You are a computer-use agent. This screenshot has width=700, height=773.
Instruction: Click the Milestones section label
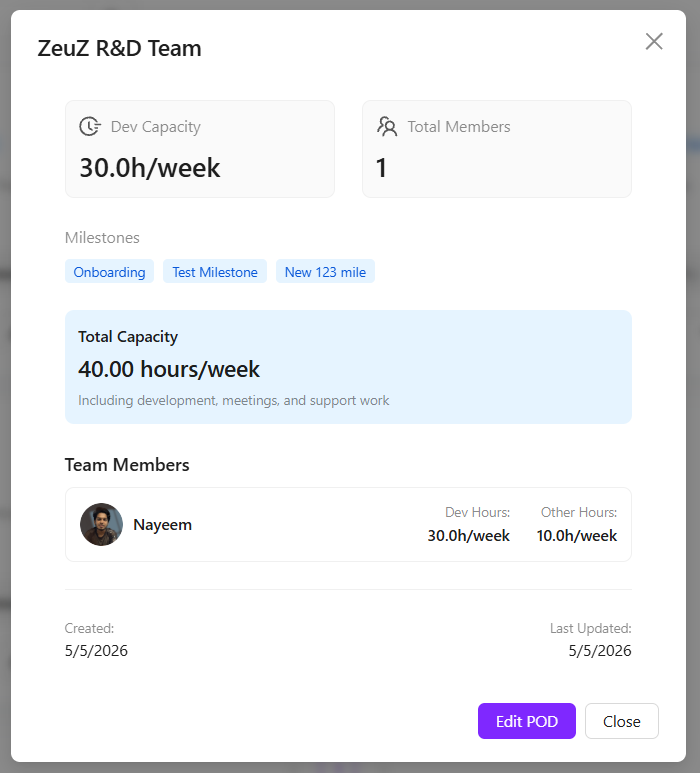[x=103, y=238]
